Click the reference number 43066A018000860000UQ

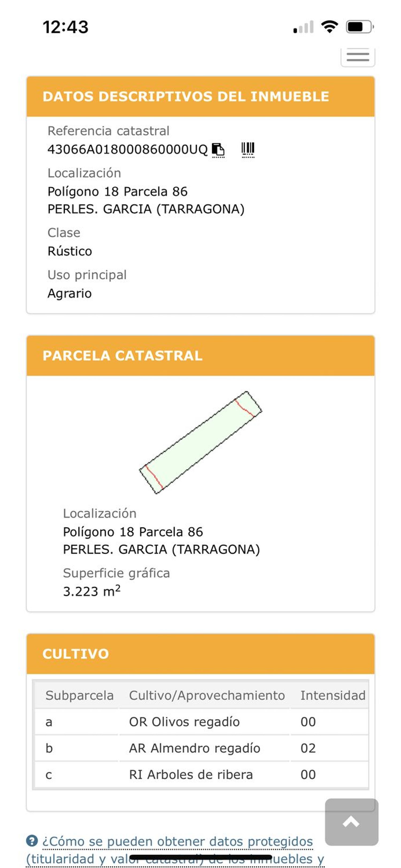point(127,149)
